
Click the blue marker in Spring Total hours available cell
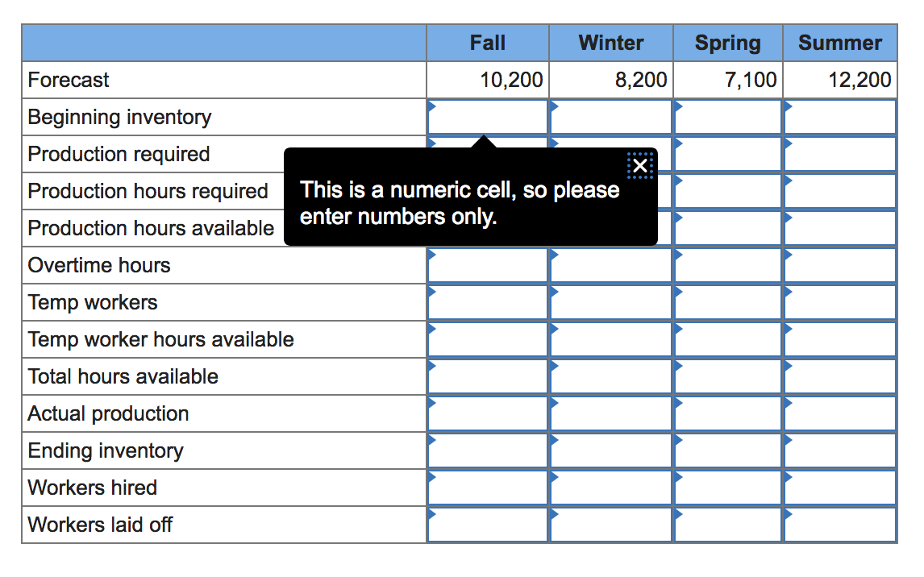click(x=677, y=366)
